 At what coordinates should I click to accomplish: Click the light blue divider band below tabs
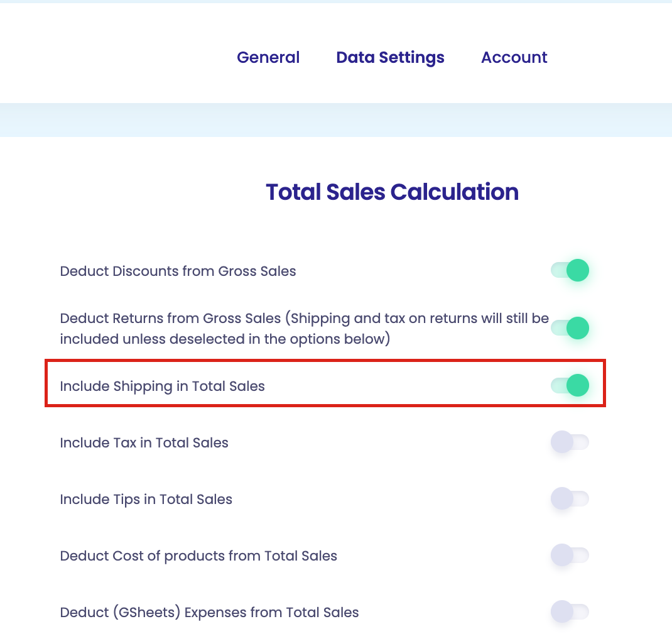point(336,120)
